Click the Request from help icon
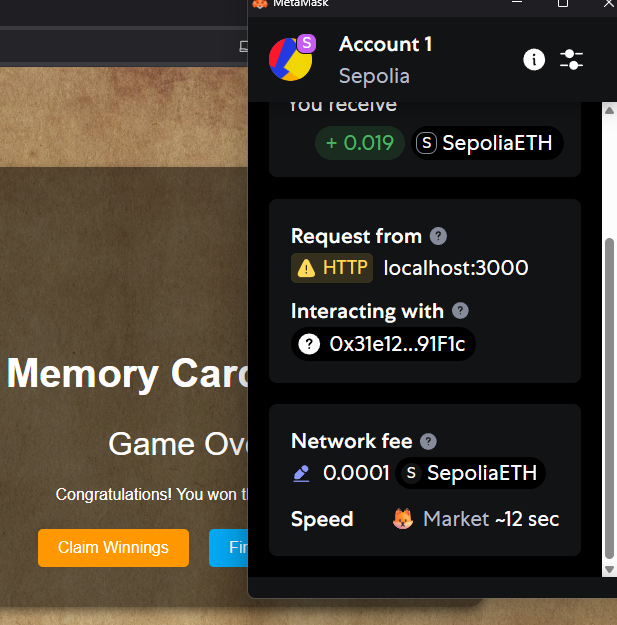 pos(438,236)
